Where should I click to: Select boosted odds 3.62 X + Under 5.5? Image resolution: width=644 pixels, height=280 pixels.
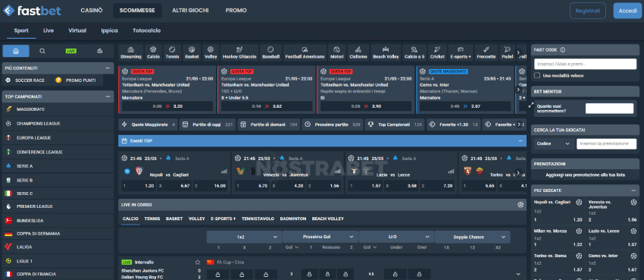tap(267, 106)
